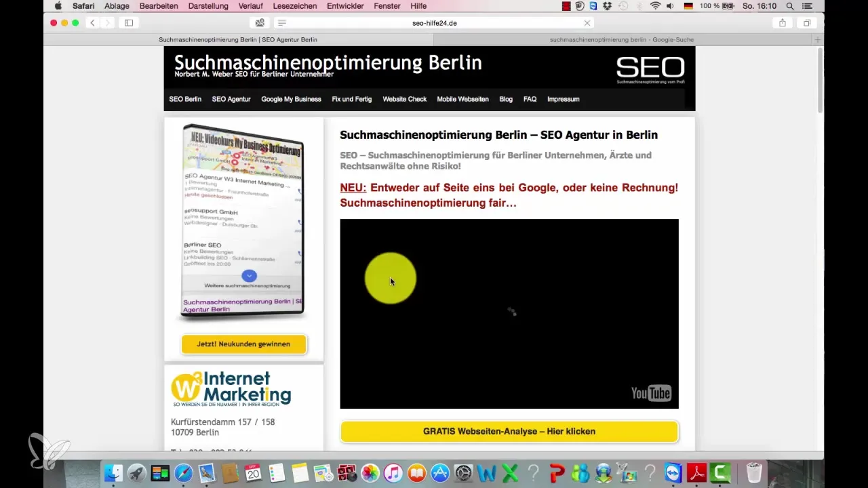Screen dimensions: 868x488
Task: Click the privacy report icon beside address bar
Action: 259,22
